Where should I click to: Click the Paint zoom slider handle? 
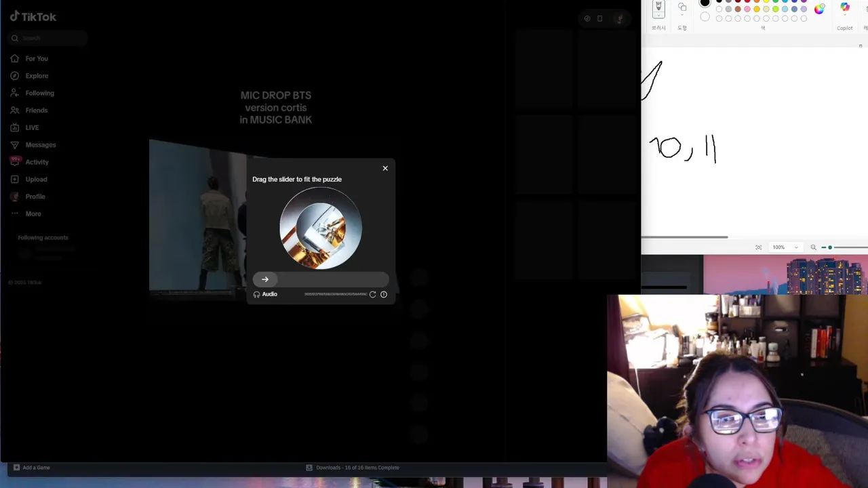830,247
